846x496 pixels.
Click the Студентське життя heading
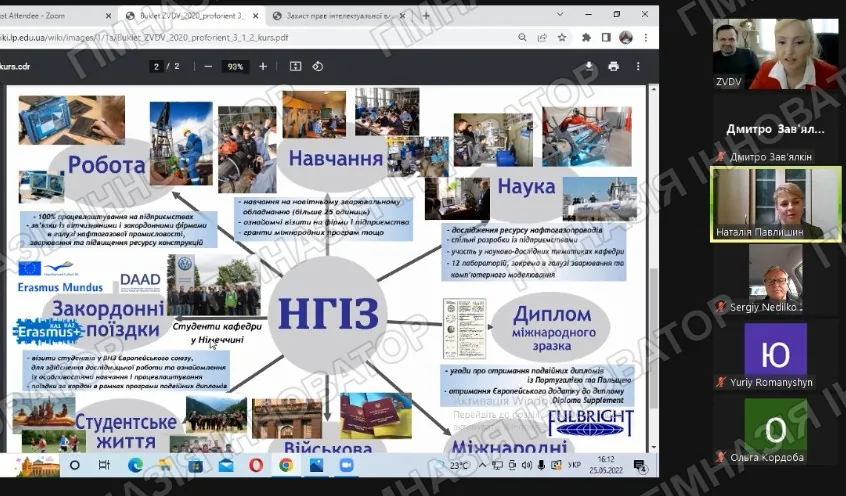point(126,431)
